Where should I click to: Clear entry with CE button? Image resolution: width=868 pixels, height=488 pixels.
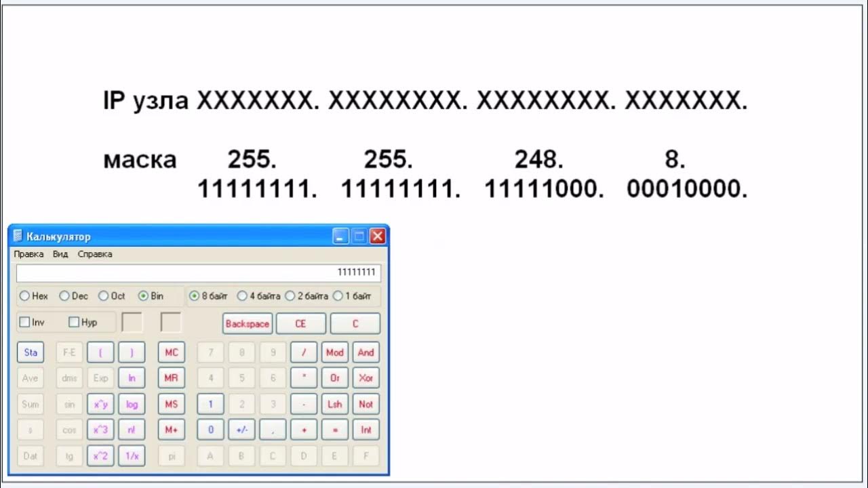pos(300,324)
